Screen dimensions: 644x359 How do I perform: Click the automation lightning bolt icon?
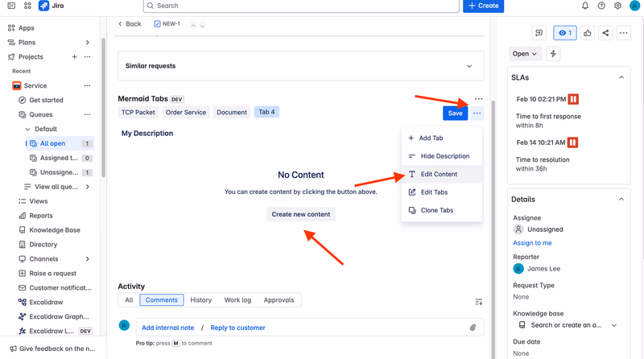pyautogui.click(x=553, y=54)
